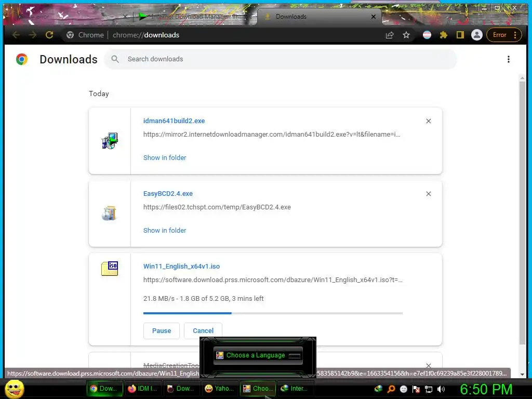Open the smiley Start button

coord(15,389)
